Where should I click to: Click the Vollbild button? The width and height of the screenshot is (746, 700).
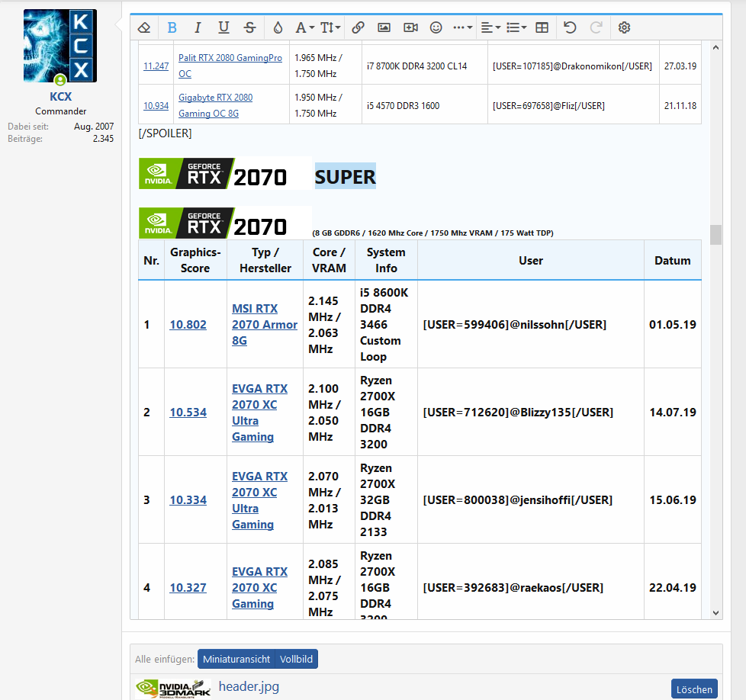pos(296,659)
